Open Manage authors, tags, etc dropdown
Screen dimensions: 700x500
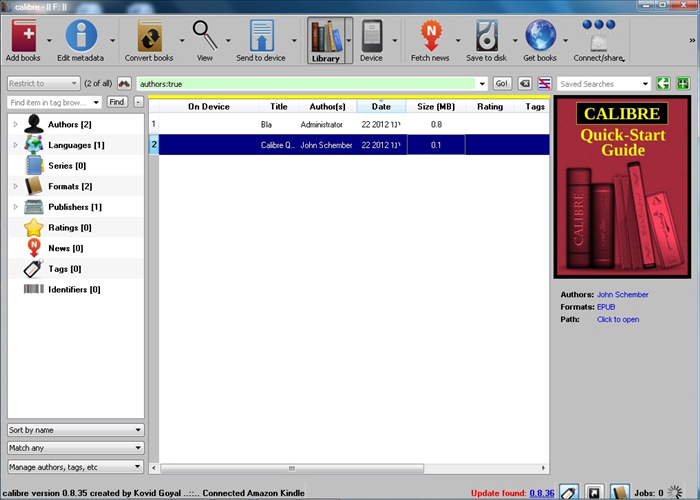[76, 467]
